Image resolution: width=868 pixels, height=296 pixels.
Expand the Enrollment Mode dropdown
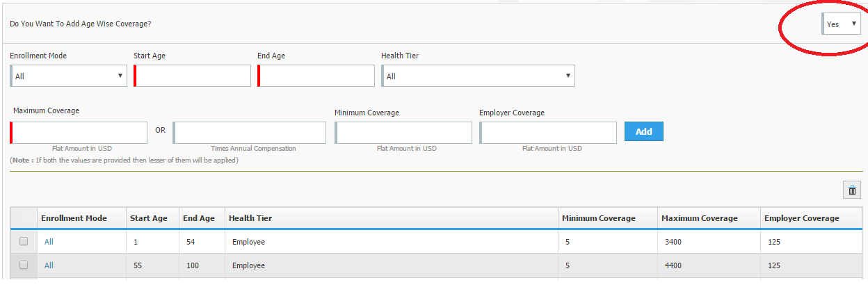[x=69, y=76]
